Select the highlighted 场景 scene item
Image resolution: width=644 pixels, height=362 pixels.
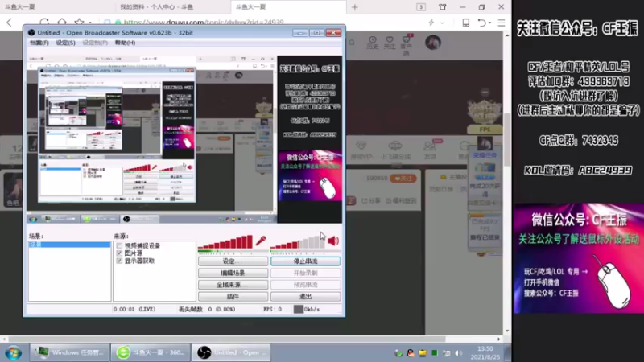point(69,245)
